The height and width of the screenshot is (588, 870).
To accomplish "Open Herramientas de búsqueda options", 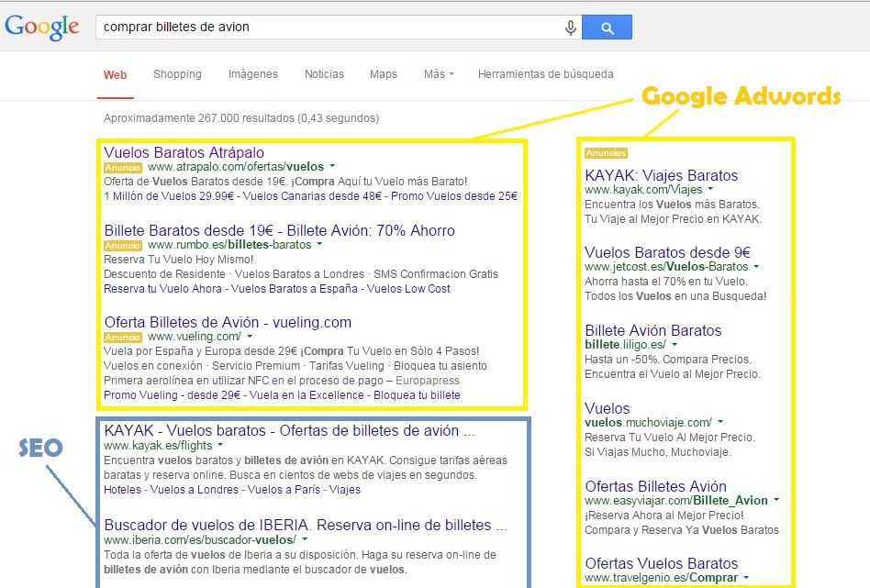I will (x=545, y=74).
